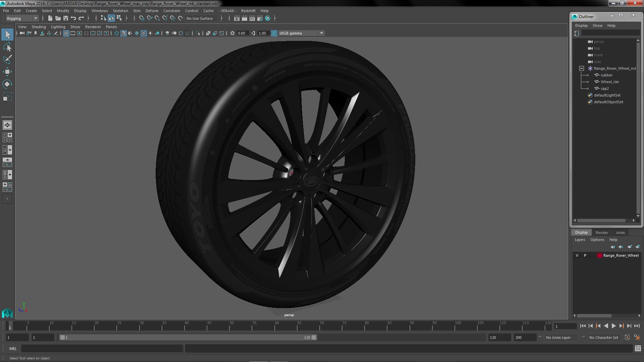Open the Script Editor icon
Viewport: 644px width, 362px height.
pyautogui.click(x=638, y=349)
